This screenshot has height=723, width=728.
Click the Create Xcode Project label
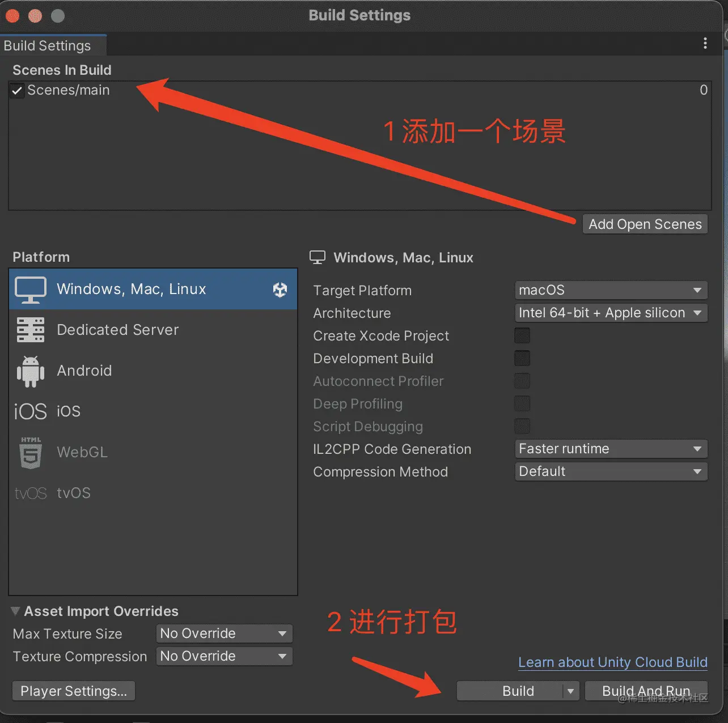pyautogui.click(x=381, y=336)
